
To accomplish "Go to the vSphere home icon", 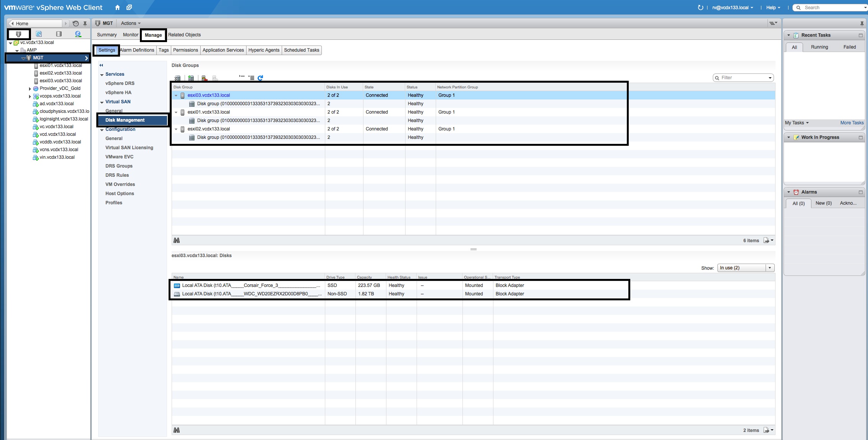I will 117,7.
